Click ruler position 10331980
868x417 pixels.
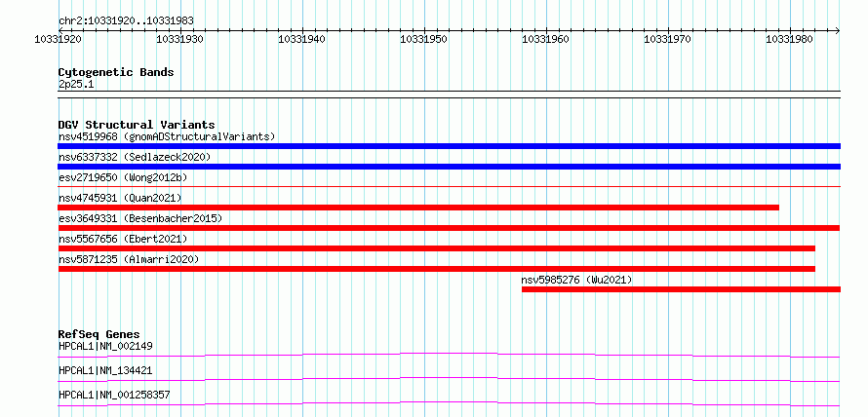pos(789,39)
